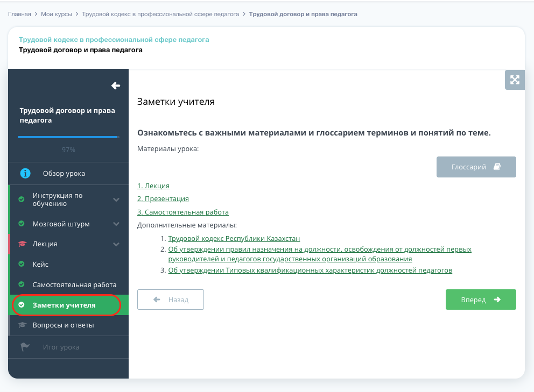Click the 97% progress label
The height and width of the screenshot is (392, 534).
(x=68, y=149)
